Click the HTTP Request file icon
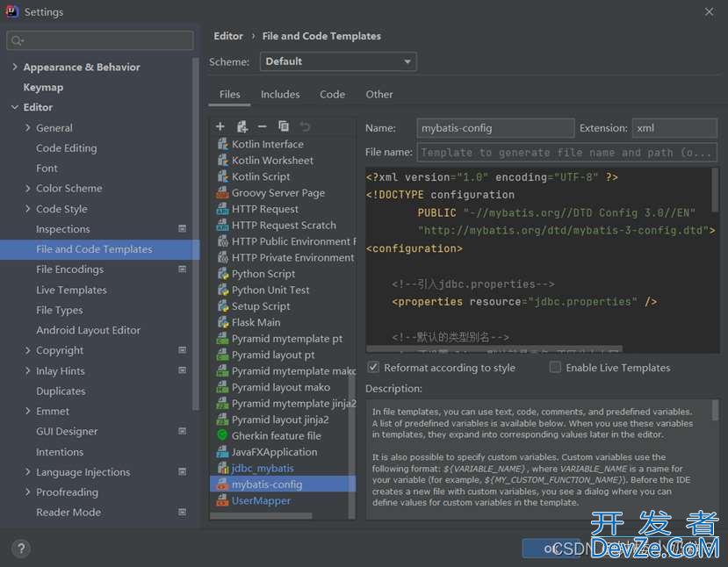728x567 pixels. point(223,209)
